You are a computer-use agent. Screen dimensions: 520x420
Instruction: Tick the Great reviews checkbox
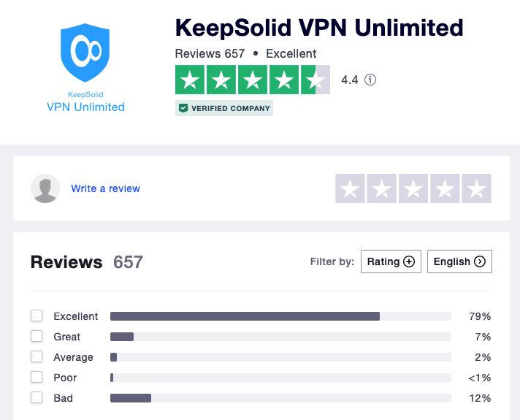coord(37,337)
